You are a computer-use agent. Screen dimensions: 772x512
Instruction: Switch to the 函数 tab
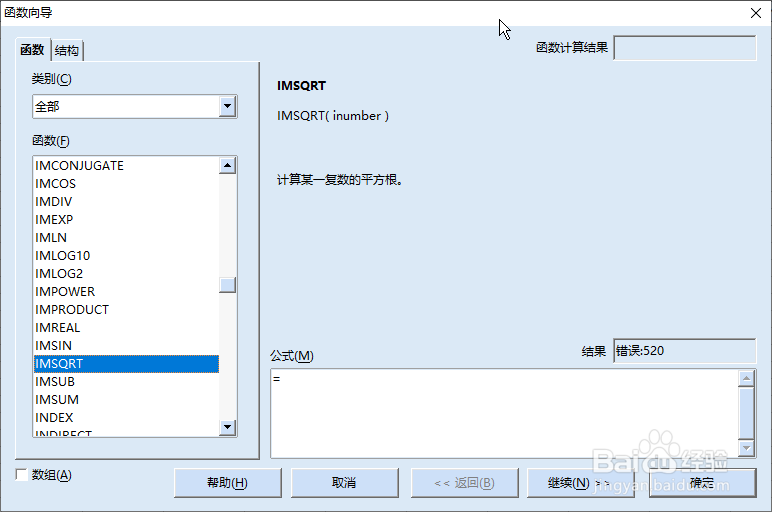click(32, 50)
